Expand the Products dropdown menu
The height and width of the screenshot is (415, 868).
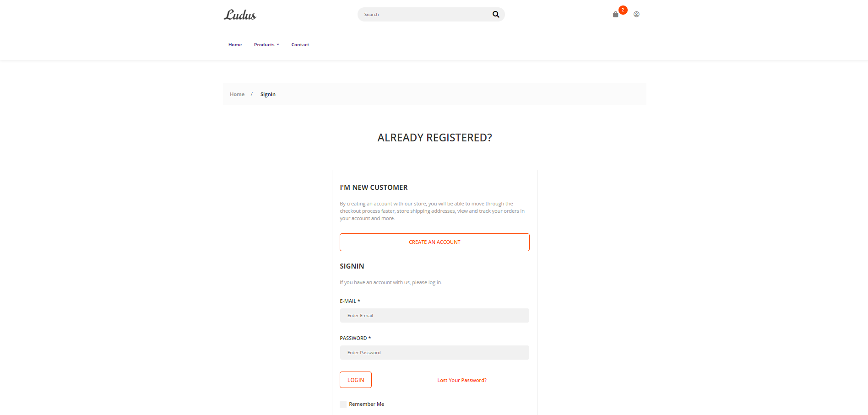[266, 45]
